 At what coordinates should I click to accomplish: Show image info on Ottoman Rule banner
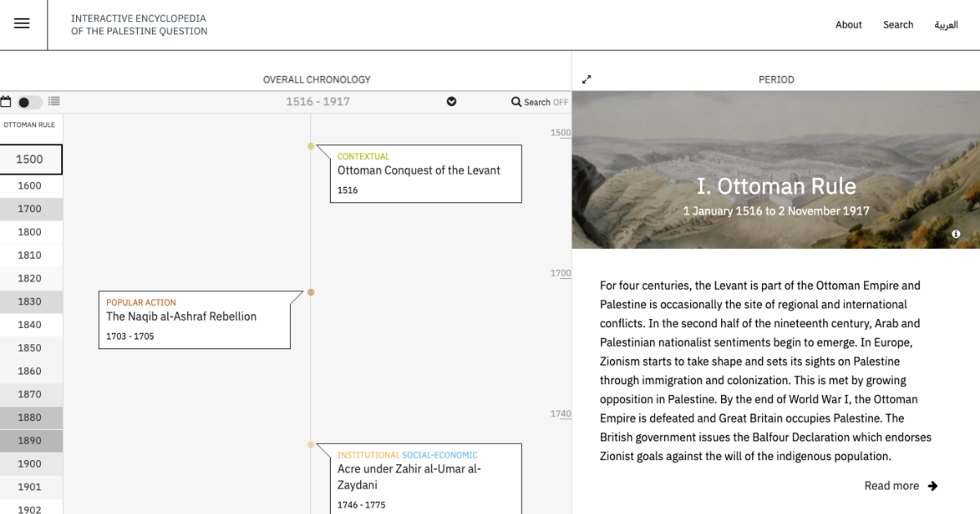point(955,234)
